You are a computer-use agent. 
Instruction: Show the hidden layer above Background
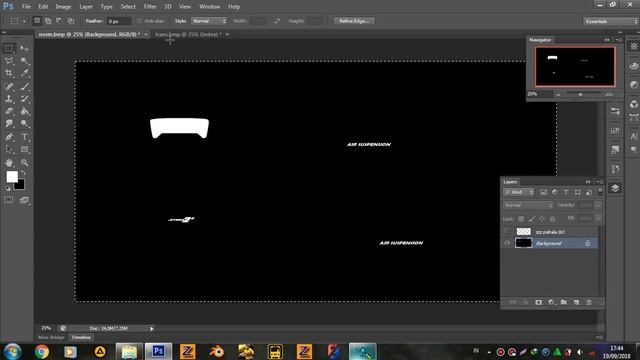pos(507,232)
